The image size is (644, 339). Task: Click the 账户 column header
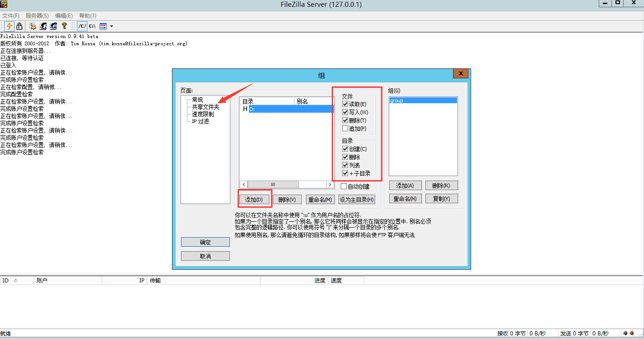(68, 281)
